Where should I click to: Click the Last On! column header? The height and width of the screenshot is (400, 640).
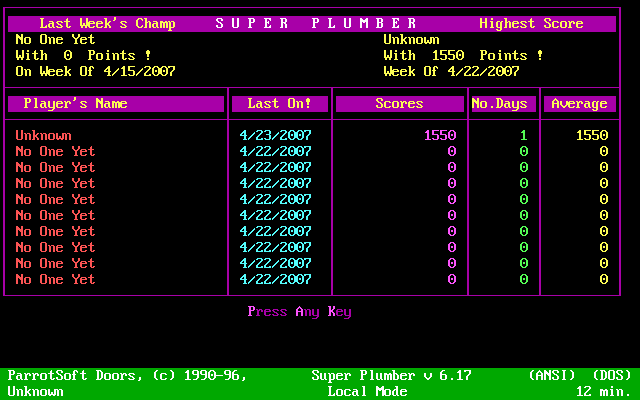point(279,104)
